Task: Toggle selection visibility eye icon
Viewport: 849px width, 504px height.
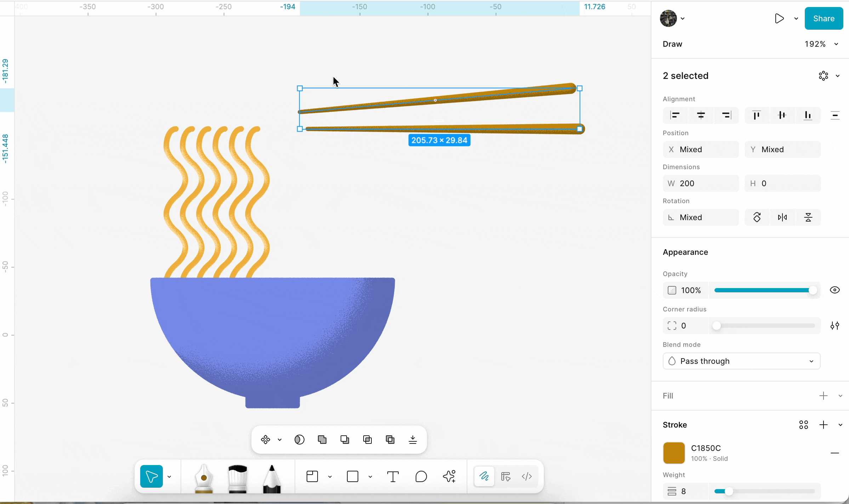Action: (x=835, y=290)
